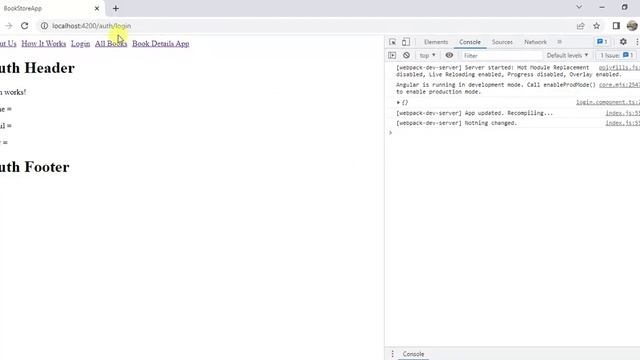Expand the logged empty object {}
The height and width of the screenshot is (360, 640).
coord(398,102)
